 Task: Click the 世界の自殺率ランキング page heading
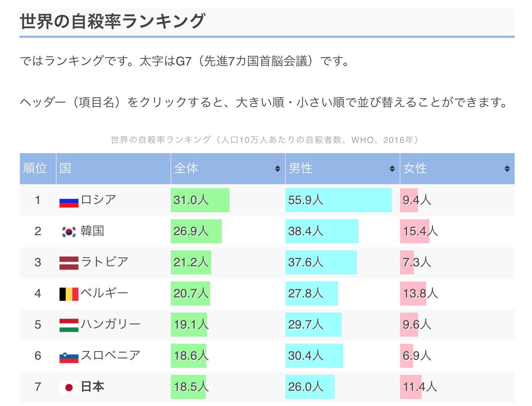click(x=112, y=21)
